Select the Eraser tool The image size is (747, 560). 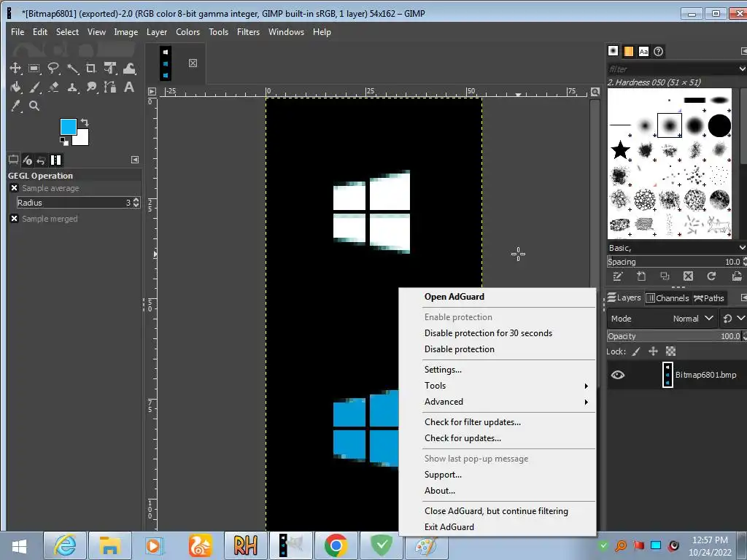coord(53,87)
